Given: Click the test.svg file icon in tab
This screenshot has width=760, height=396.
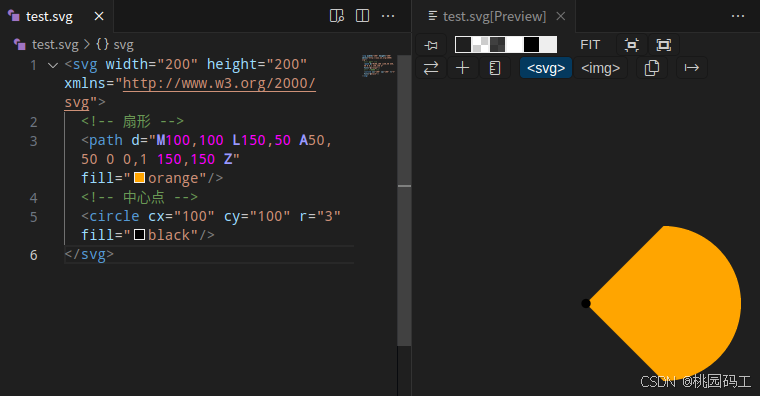Looking at the screenshot, I should pyautogui.click(x=14, y=16).
